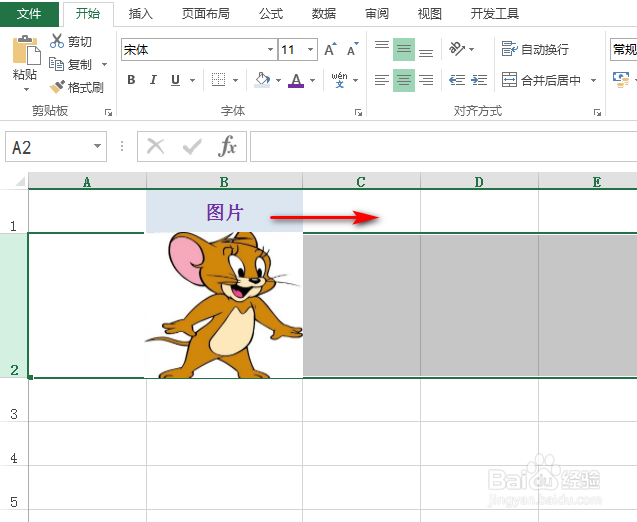
Task: Click the text orientation icon
Action: pyautogui.click(x=457, y=49)
